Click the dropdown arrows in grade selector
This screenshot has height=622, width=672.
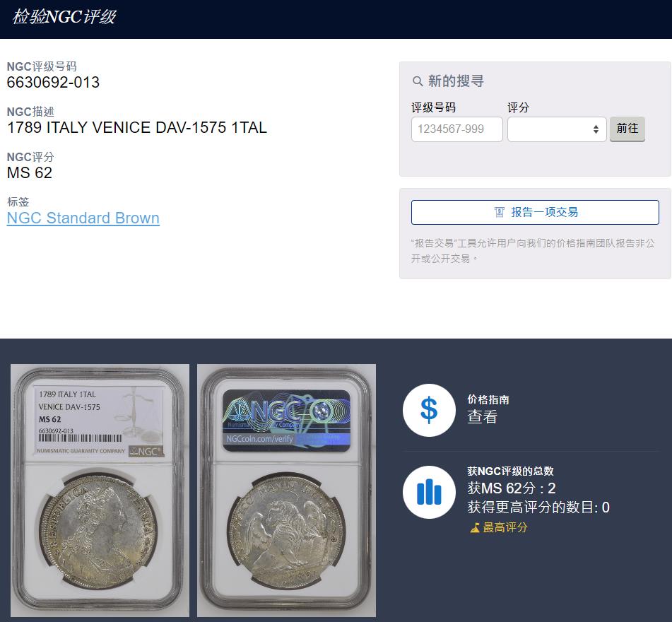click(596, 129)
